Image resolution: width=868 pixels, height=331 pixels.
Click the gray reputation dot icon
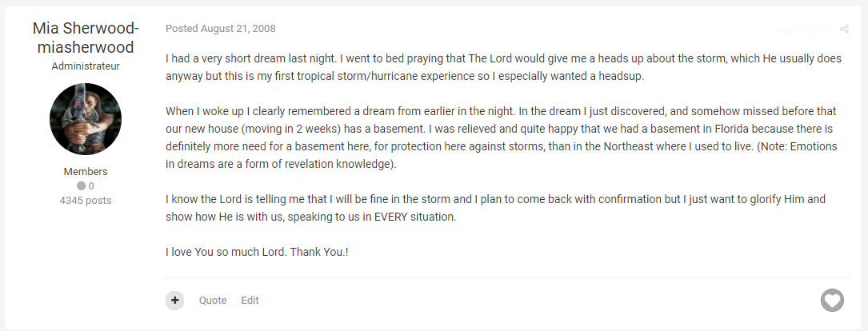[81, 186]
